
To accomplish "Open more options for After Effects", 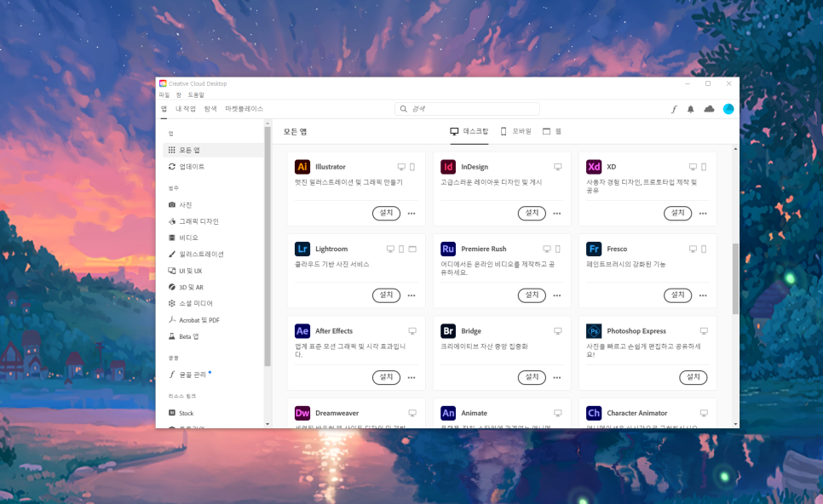I will coord(411,378).
